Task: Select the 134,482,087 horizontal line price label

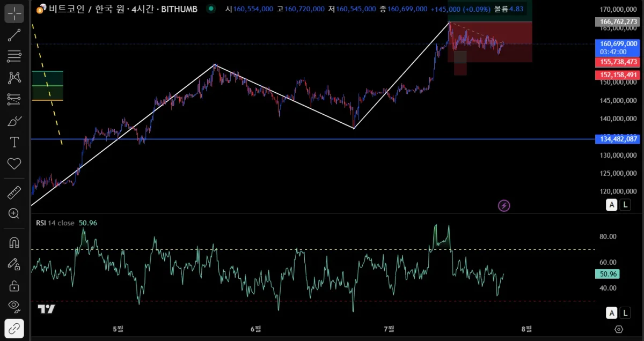Action: click(x=617, y=139)
